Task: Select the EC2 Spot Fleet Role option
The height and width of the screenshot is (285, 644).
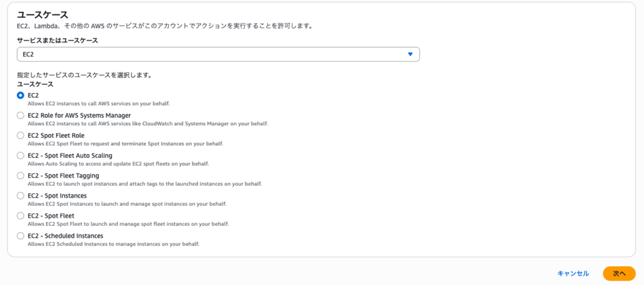Action: click(x=21, y=135)
